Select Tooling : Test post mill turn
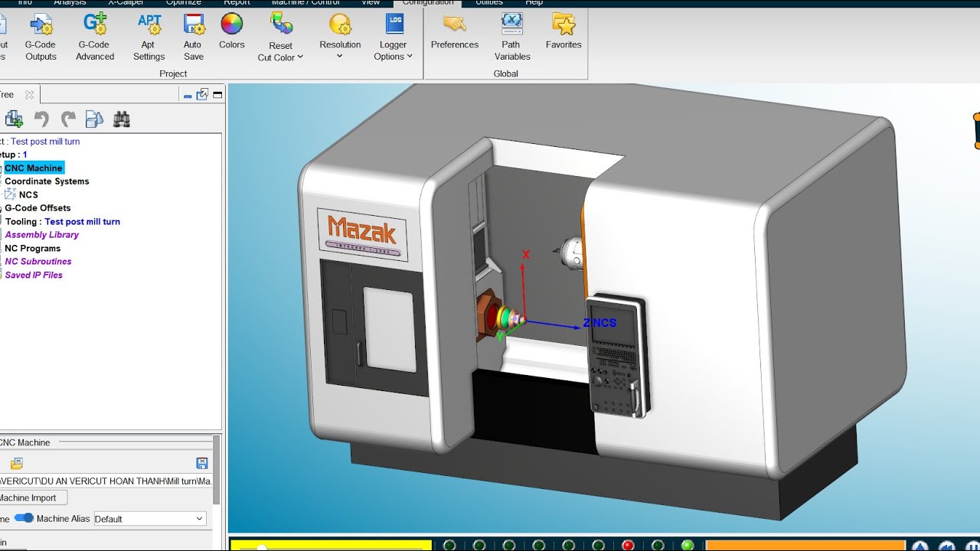This screenshot has height=551, width=980. click(62, 221)
